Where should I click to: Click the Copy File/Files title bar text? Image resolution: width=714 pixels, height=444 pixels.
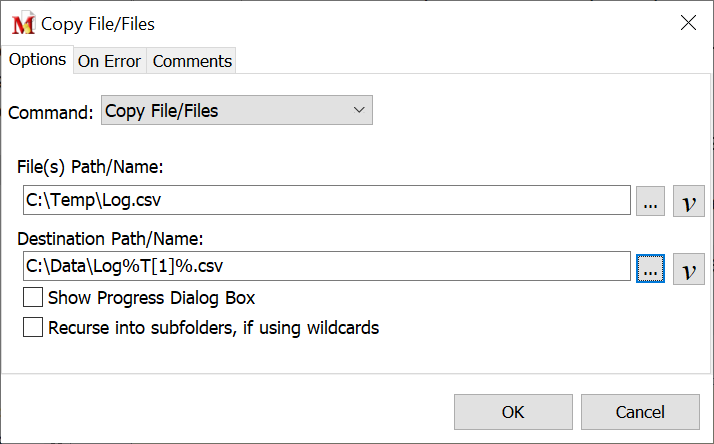click(x=98, y=23)
